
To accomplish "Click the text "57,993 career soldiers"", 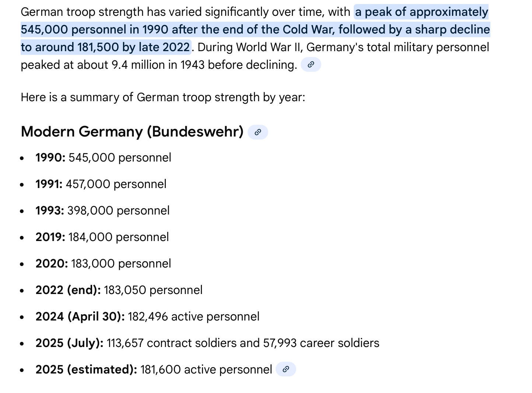I will [x=321, y=343].
